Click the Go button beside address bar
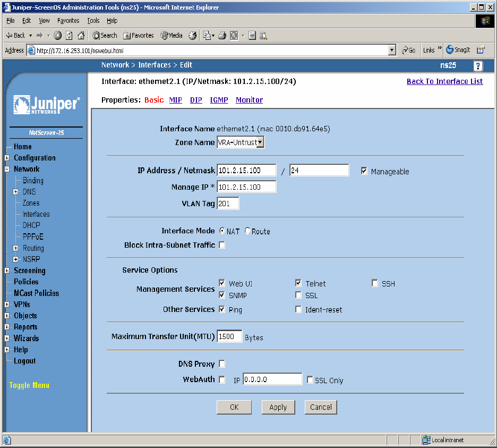The image size is (497, 448). (x=408, y=50)
